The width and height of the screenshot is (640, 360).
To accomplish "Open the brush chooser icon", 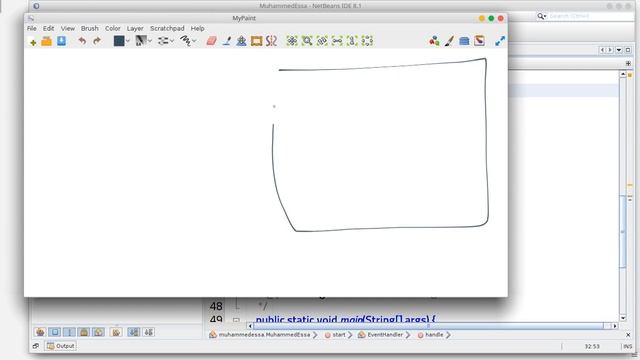I will (x=141, y=41).
